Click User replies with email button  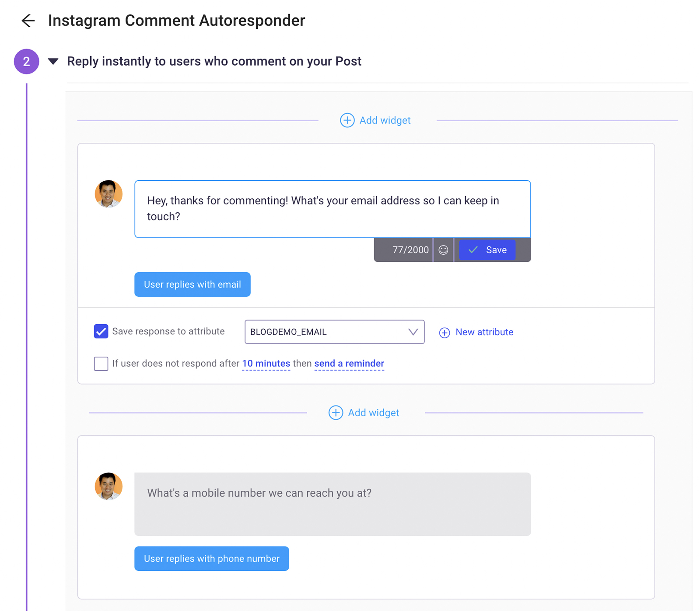click(x=192, y=284)
